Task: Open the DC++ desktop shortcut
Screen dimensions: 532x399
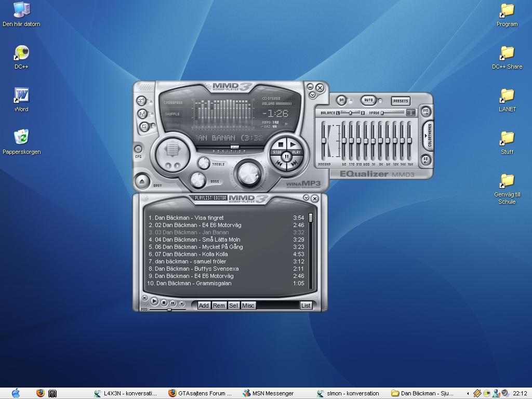Action: (x=21, y=57)
